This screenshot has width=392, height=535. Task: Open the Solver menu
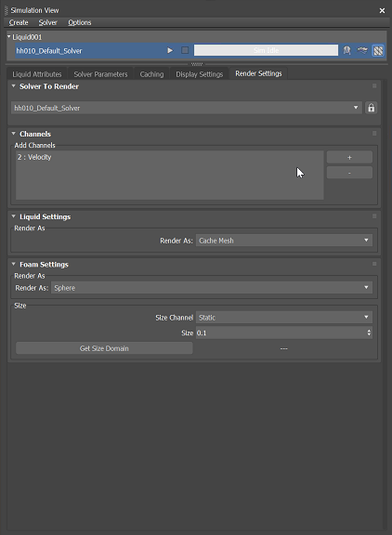pyautogui.click(x=47, y=22)
